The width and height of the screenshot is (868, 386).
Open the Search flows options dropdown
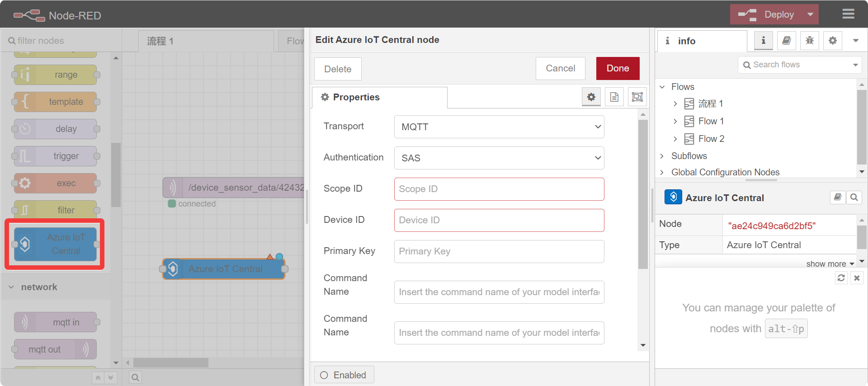click(855, 65)
